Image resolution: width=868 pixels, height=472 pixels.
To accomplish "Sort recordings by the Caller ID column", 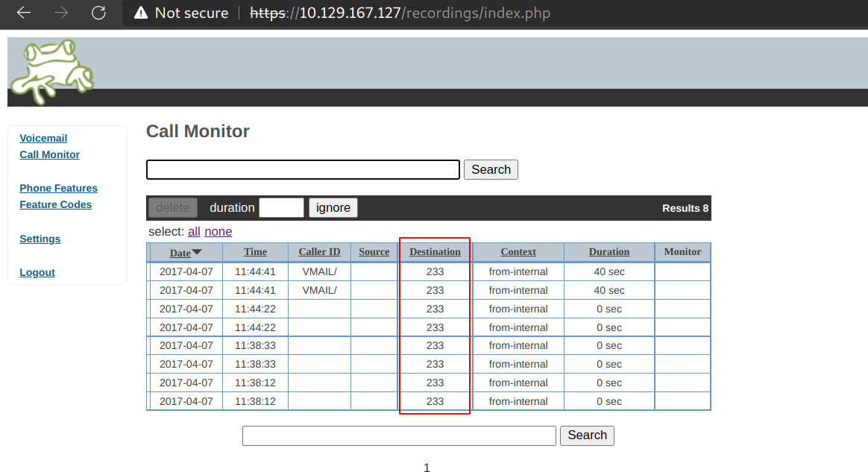I will coord(319,252).
